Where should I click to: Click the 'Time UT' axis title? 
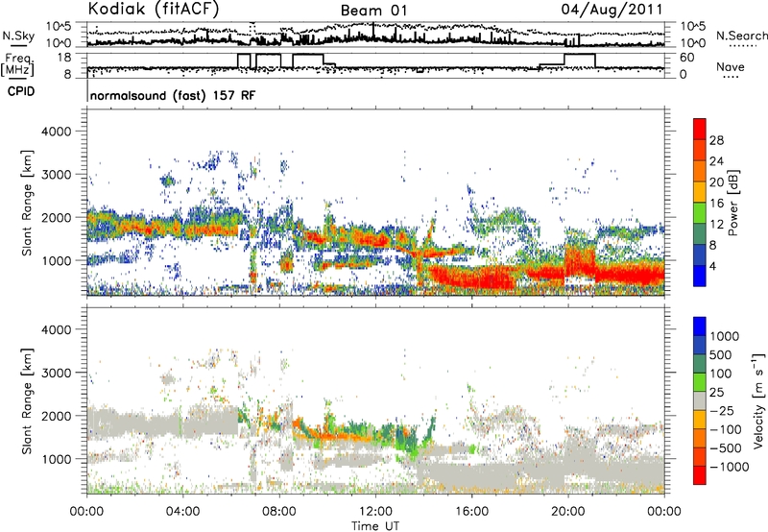pyautogui.click(x=375, y=525)
